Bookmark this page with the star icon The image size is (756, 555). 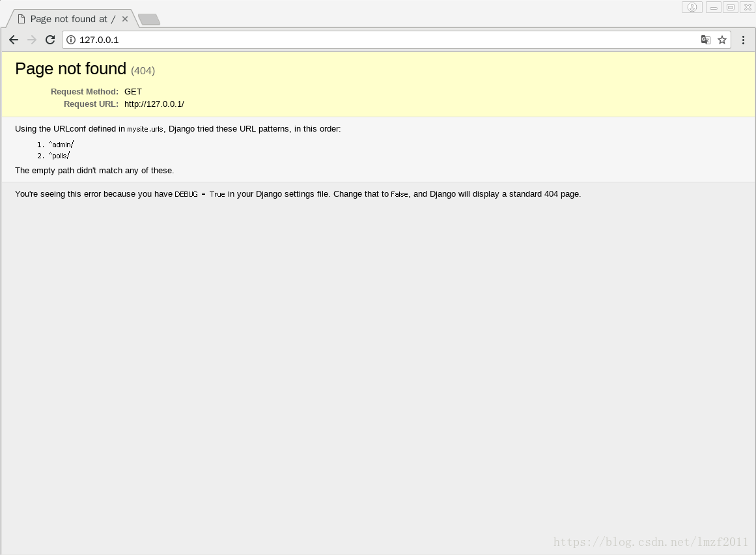(721, 40)
